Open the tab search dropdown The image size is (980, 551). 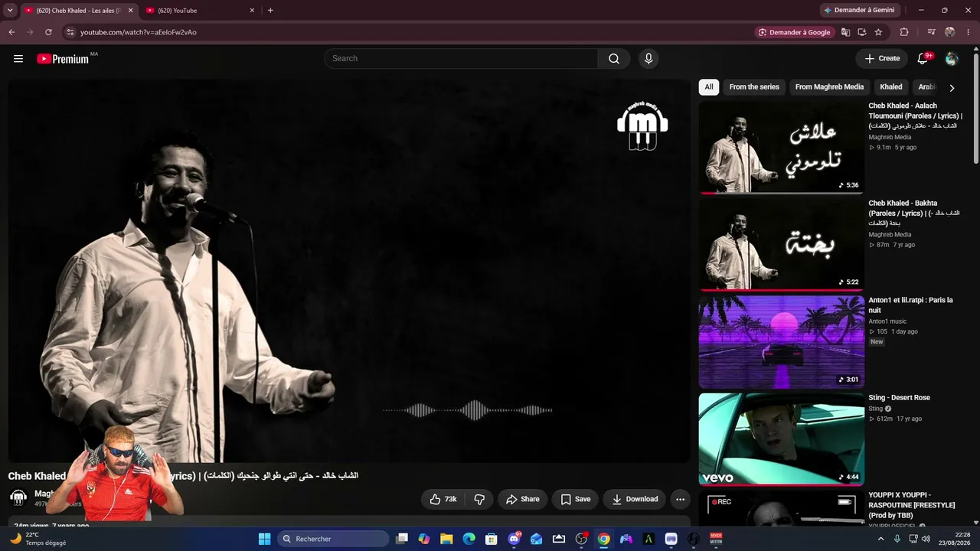(10, 11)
